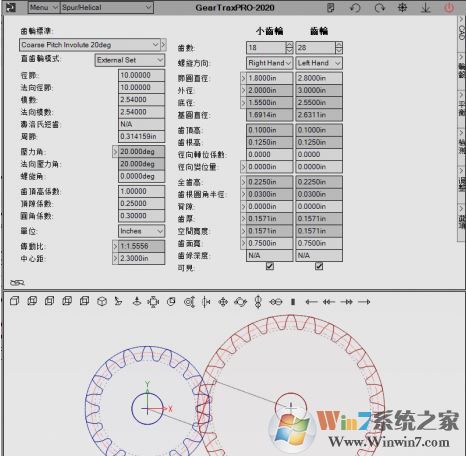Open the Inches units dropdown
Image resolution: width=466 pixels, height=456 pixels.
coord(141,231)
